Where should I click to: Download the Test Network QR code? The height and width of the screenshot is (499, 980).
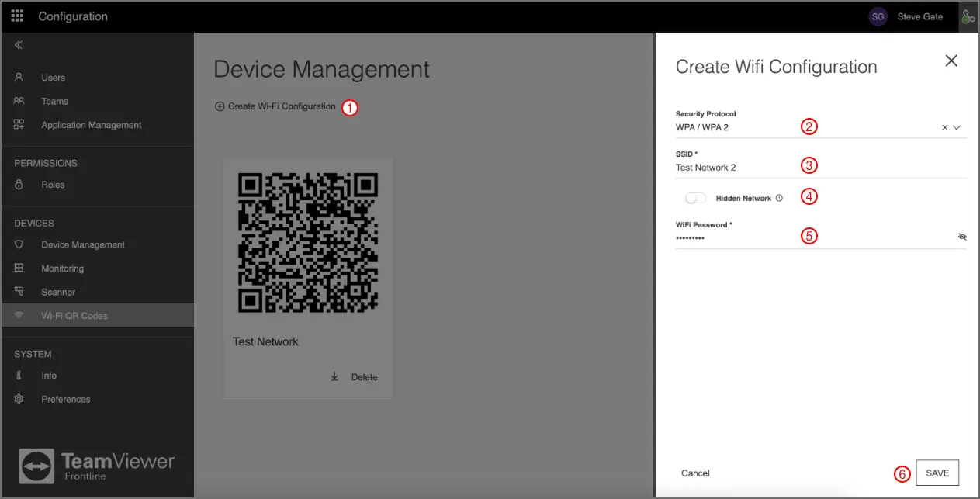334,376
